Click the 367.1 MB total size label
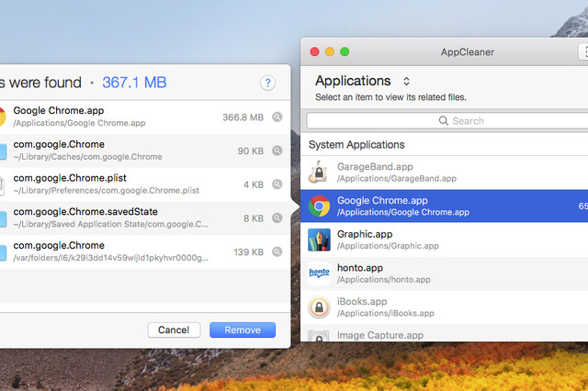Screen dimensions: 588x391 [x=134, y=83]
